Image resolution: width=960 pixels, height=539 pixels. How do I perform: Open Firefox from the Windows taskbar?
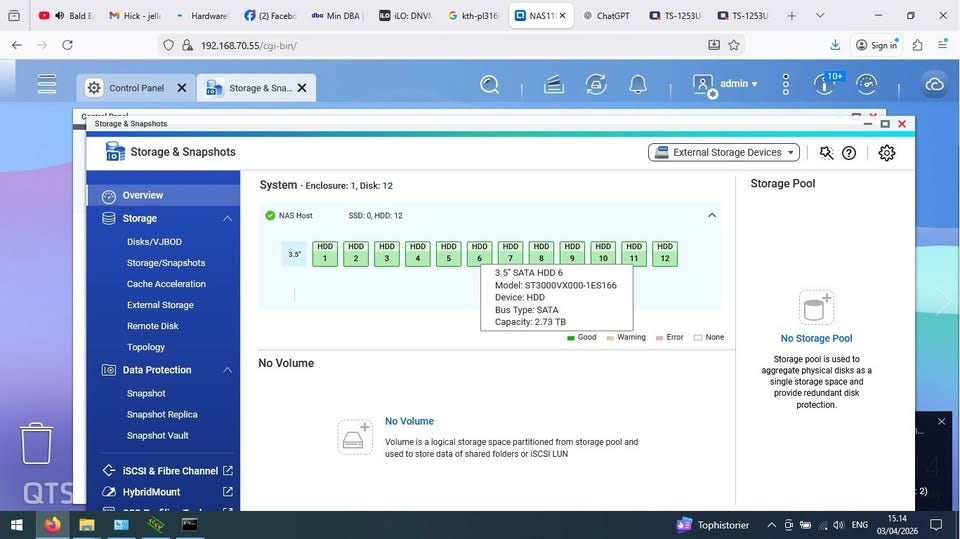click(52, 525)
